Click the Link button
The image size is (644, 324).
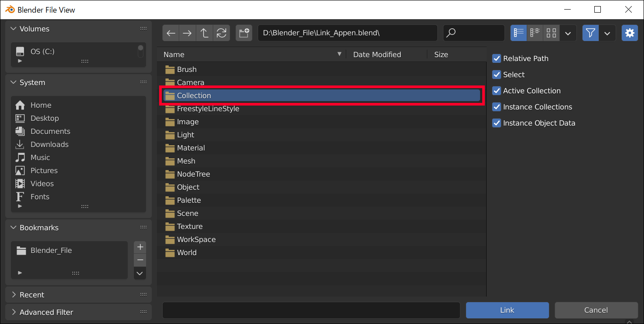(507, 310)
